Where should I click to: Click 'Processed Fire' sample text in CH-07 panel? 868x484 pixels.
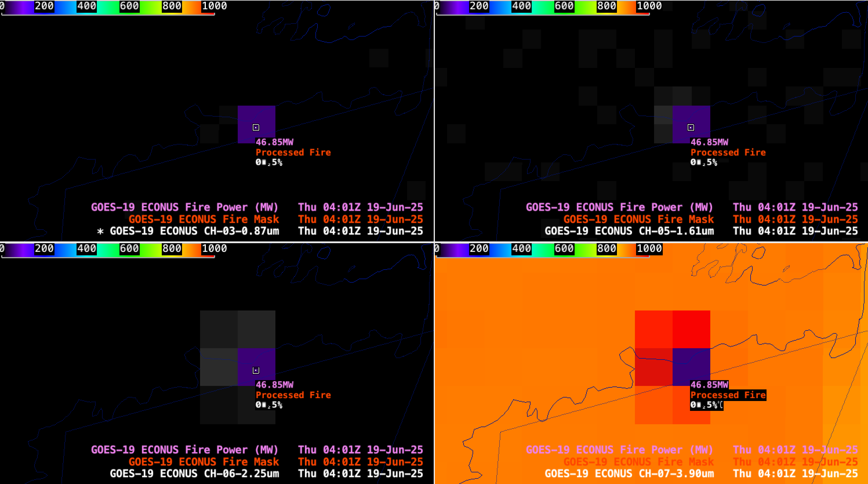[728, 395]
